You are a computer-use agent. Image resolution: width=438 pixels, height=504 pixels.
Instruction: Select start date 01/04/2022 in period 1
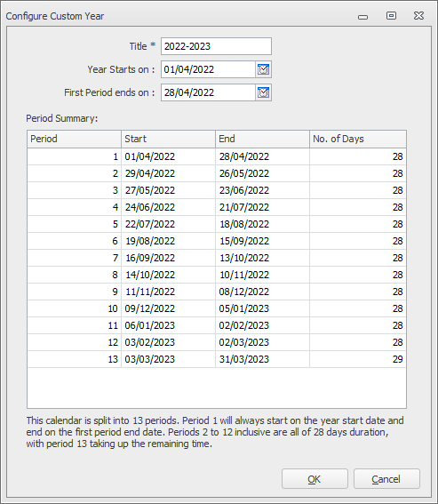point(169,156)
